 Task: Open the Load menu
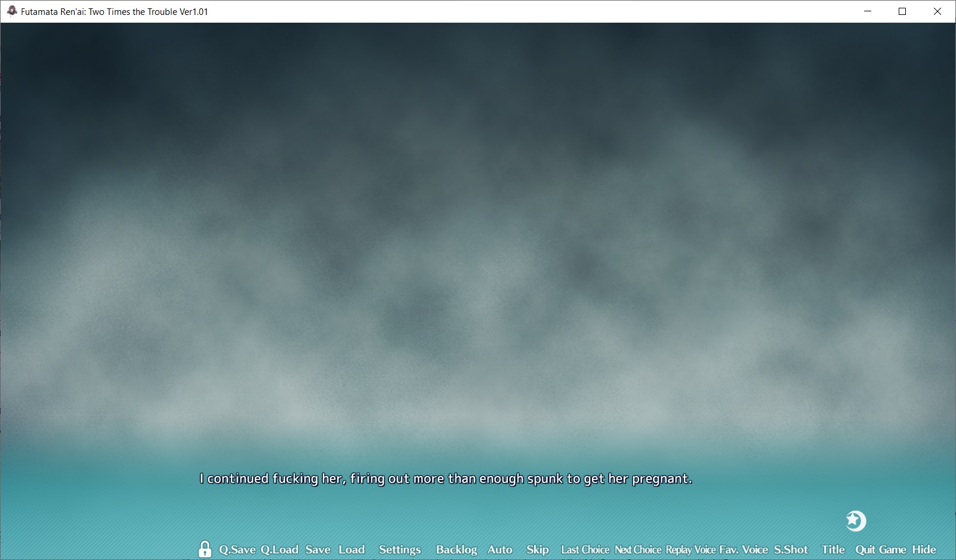[351, 550]
